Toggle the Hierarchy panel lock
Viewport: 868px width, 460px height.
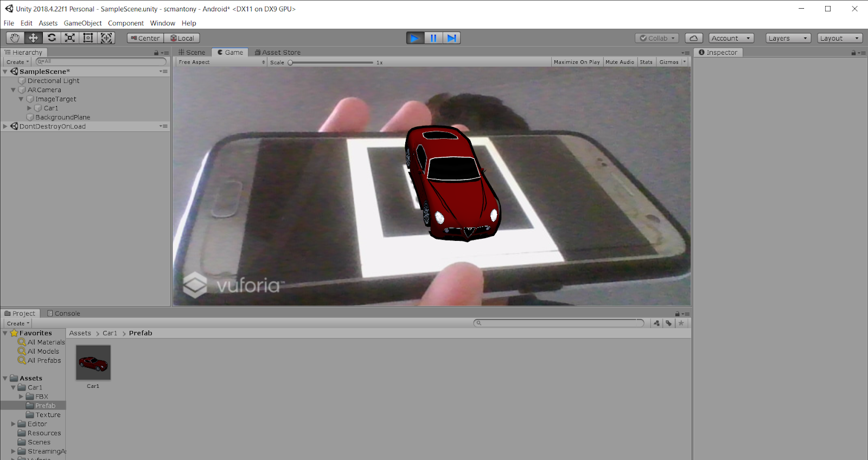[156, 53]
